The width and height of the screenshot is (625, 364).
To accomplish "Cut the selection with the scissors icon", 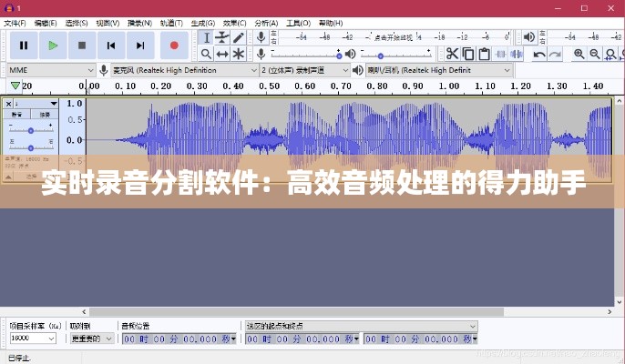I will (x=452, y=54).
